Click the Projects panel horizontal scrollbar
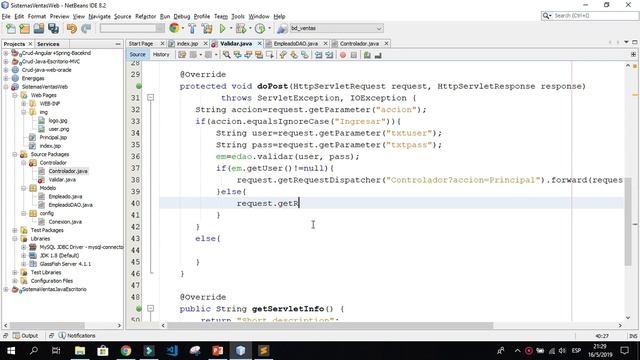 coord(47,326)
